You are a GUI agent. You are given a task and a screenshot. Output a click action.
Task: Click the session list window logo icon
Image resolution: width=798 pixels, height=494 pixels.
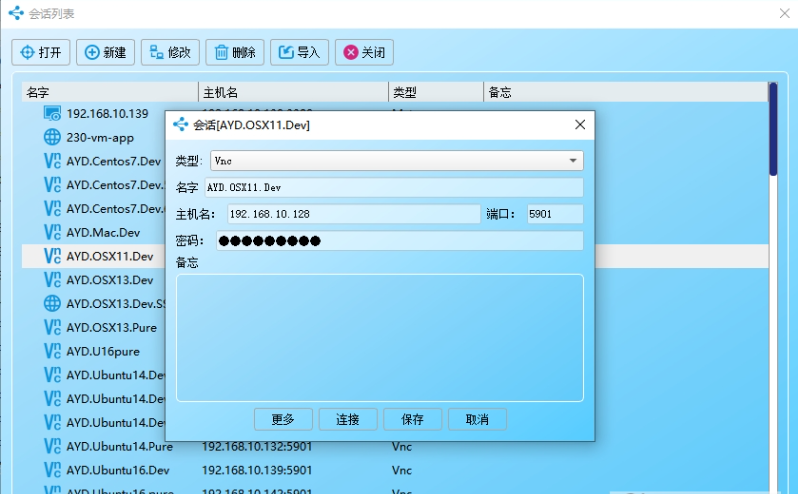[x=16, y=13]
